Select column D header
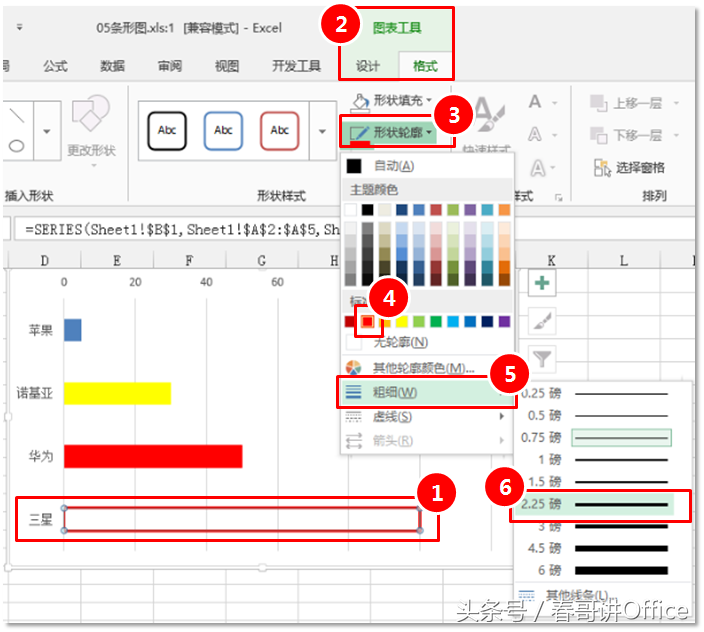 pyautogui.click(x=44, y=260)
